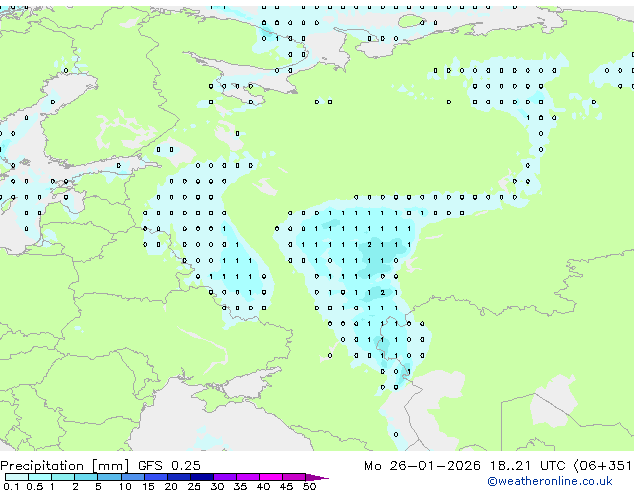Pick the 10–15 mm blue legend swatch

click(132, 477)
